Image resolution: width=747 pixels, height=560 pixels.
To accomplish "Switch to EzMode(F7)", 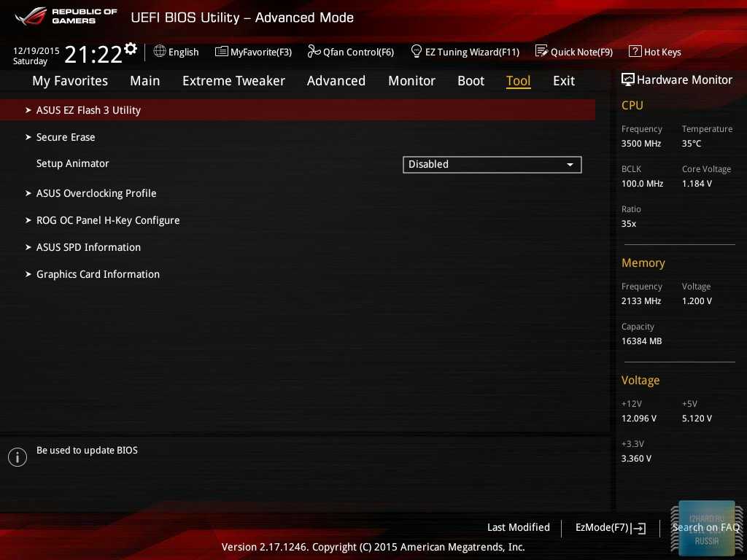I will click(610, 527).
